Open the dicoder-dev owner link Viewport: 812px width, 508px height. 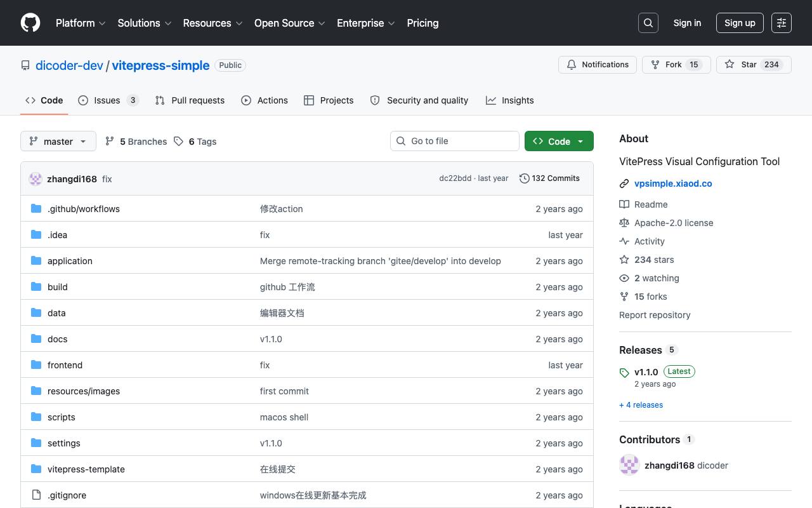click(69, 65)
